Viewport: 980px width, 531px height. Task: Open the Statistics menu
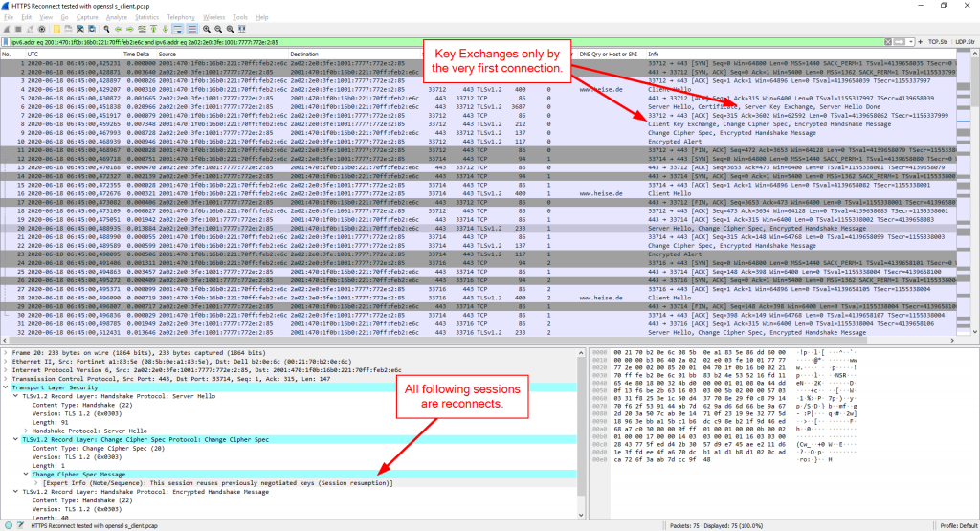coord(146,17)
